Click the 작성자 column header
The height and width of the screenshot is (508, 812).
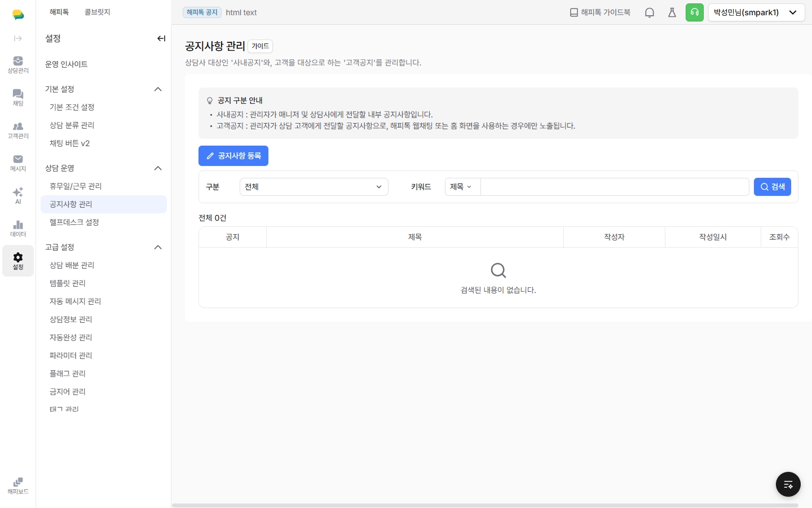pyautogui.click(x=615, y=237)
